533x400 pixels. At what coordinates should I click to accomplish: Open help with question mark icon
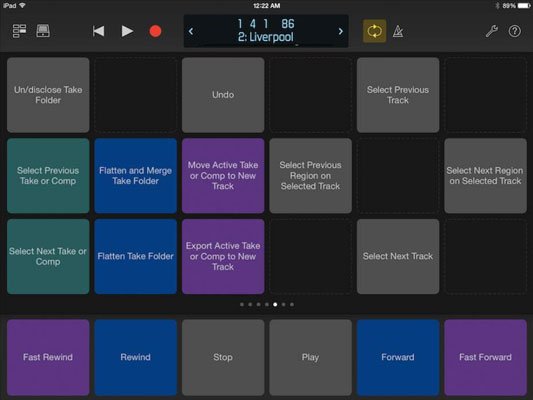[x=515, y=31]
